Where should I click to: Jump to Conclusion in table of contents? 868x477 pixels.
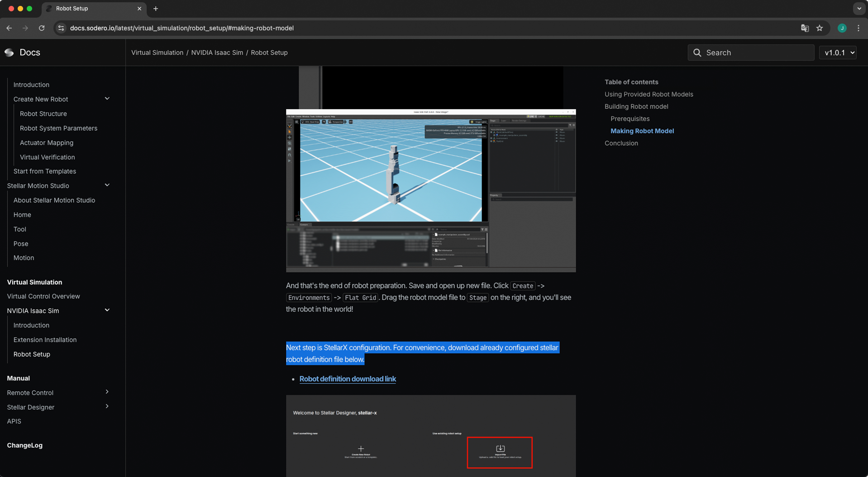click(621, 143)
